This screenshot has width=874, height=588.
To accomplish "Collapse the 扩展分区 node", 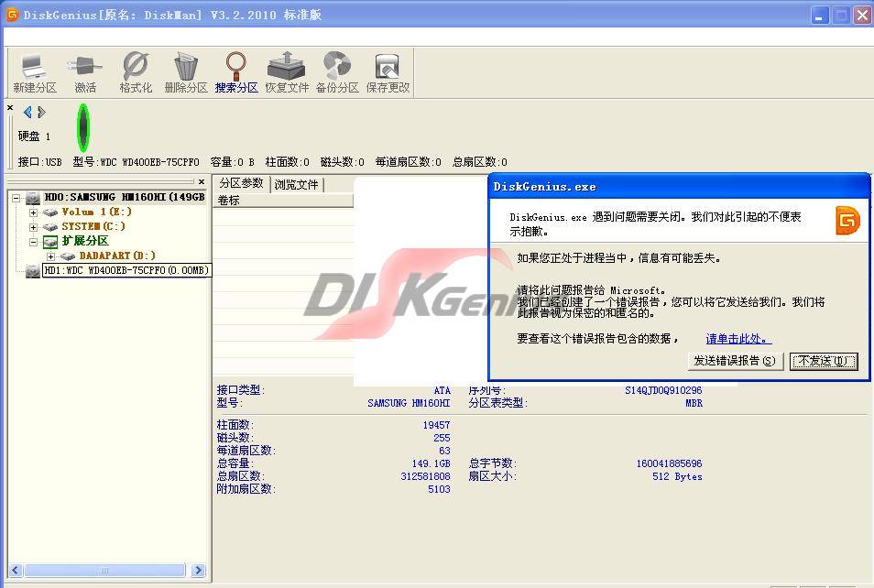I will [x=34, y=242].
